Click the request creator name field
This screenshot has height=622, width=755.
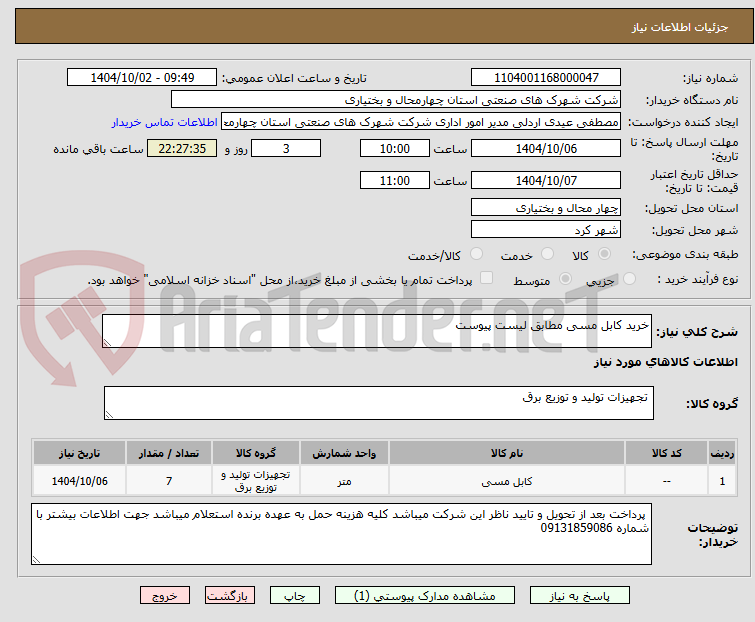(x=421, y=122)
